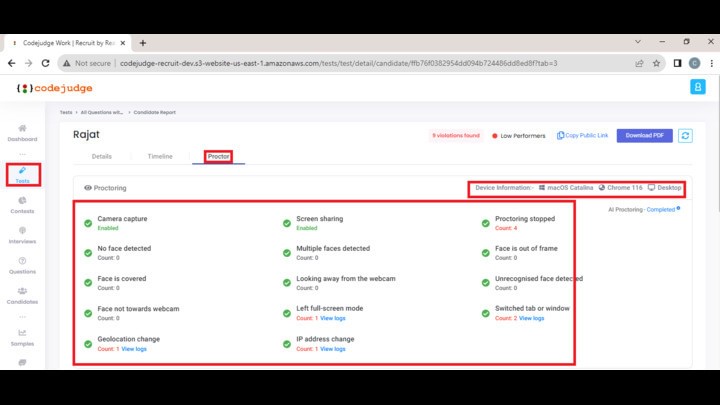View logs for Geolocation change
Viewport: 720px width, 405px height.
(134, 349)
